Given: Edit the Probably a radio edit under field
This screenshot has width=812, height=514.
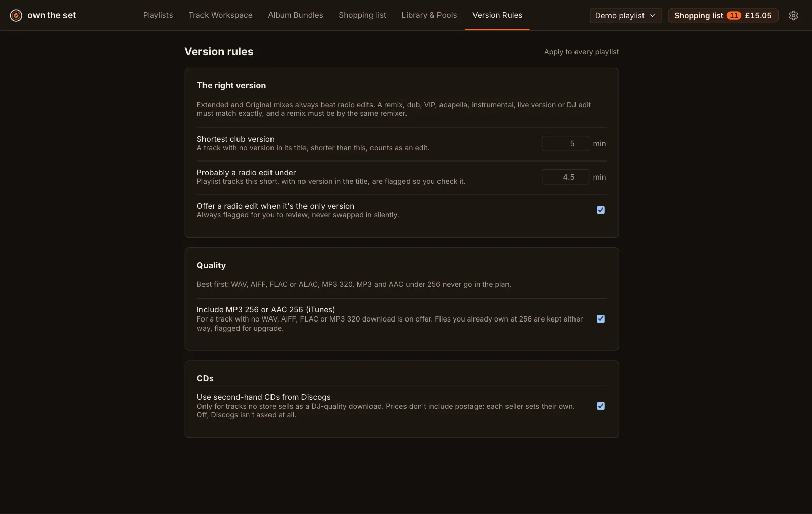Looking at the screenshot, I should pyautogui.click(x=565, y=177).
